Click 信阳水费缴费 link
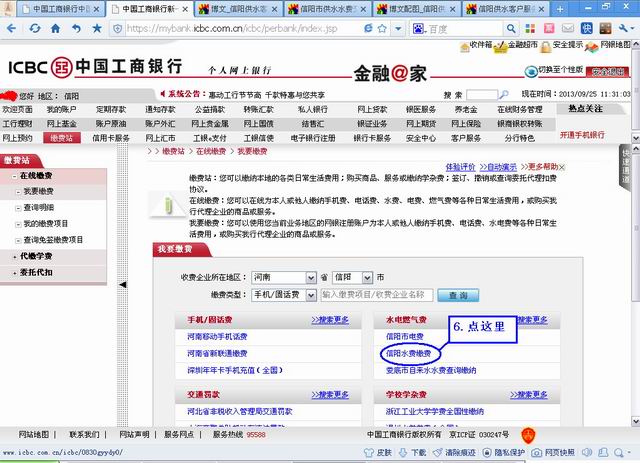Image resolution: width=640 pixels, height=463 pixels. pyautogui.click(x=408, y=354)
